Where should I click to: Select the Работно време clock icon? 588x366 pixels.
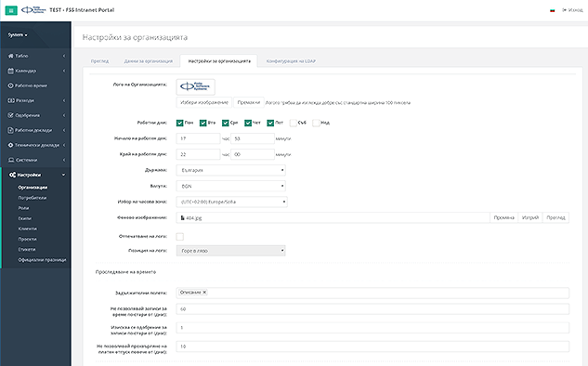point(10,85)
